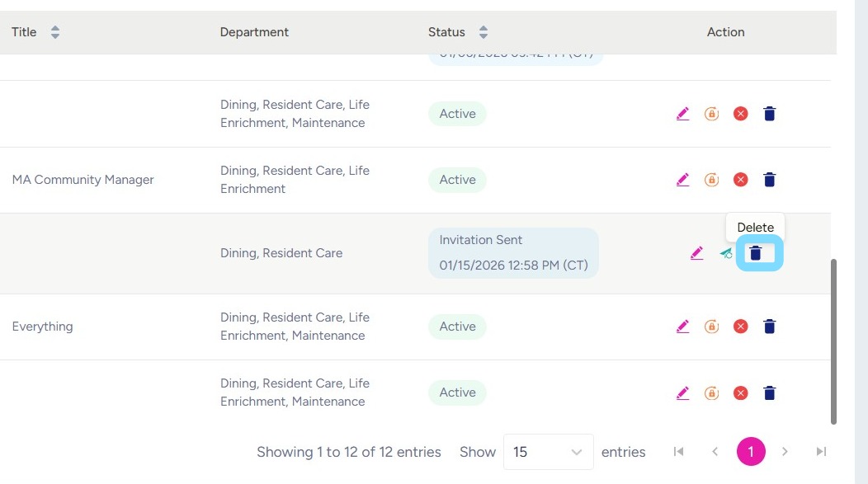Screen dimensions: 868x484
Task: Sort the table by Status column
Action: (x=484, y=32)
